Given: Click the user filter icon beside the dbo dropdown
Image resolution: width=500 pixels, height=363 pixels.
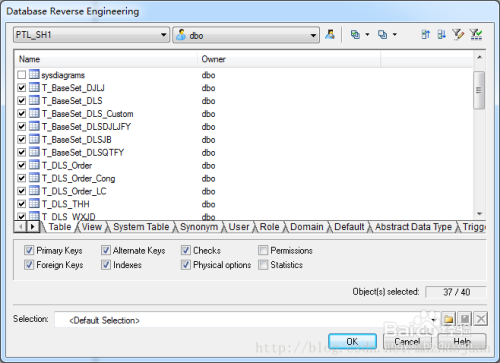Looking at the screenshot, I should point(330,34).
